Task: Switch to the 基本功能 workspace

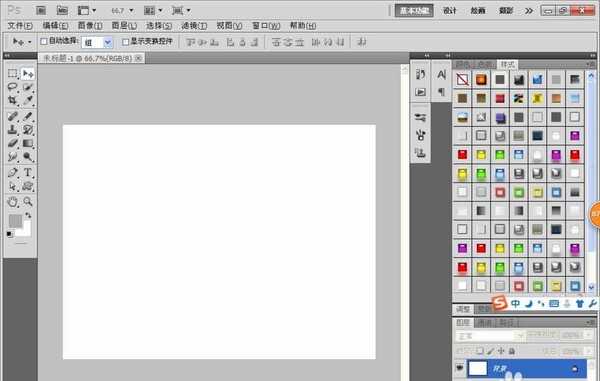Action: pos(414,11)
